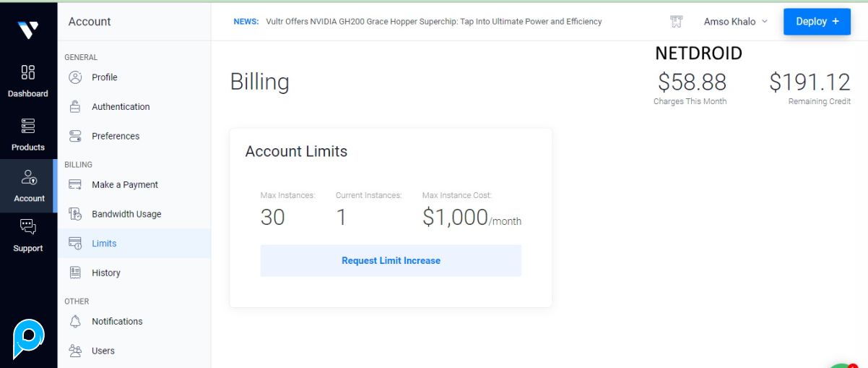Open the NVIDIA GH200 news headline link
Image resolution: width=868 pixels, height=368 pixels.
433,22
